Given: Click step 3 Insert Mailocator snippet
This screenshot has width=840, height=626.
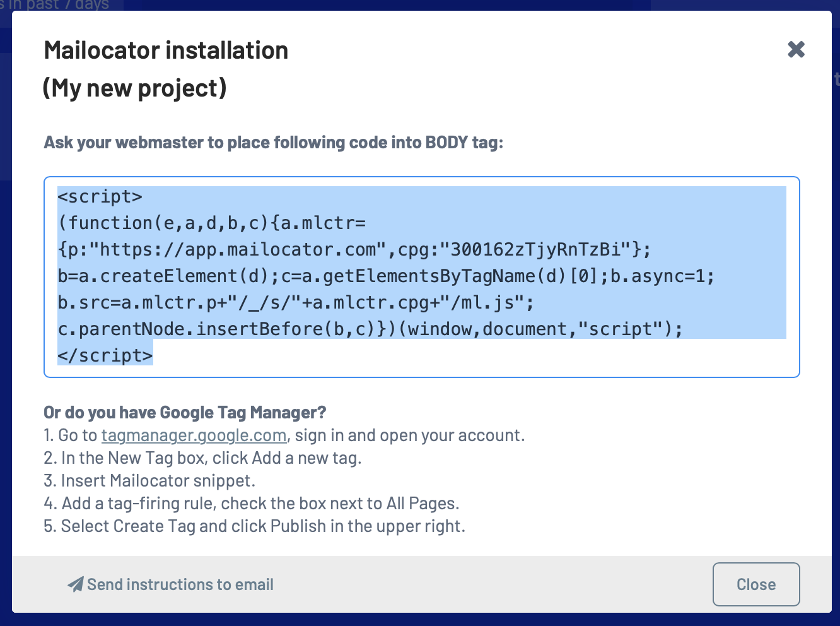Looking at the screenshot, I should tap(149, 481).
